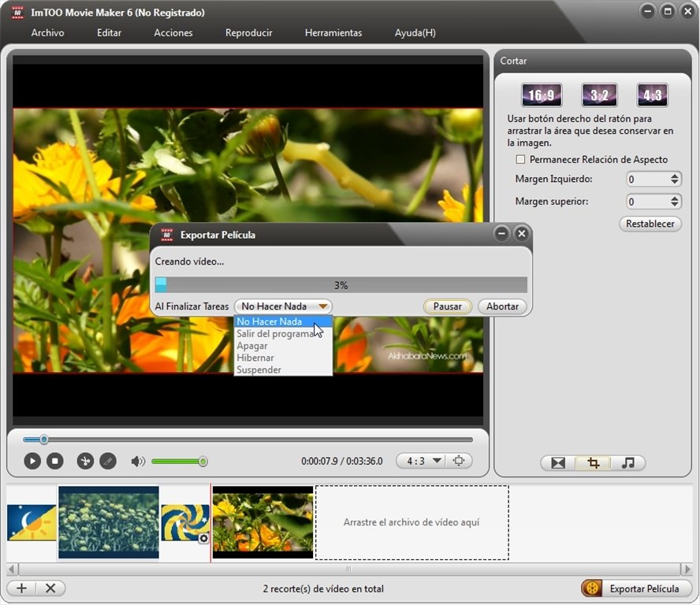Image resolution: width=700 pixels, height=605 pixels.
Task: Choose Hibernar from the list
Action: pyautogui.click(x=283, y=358)
